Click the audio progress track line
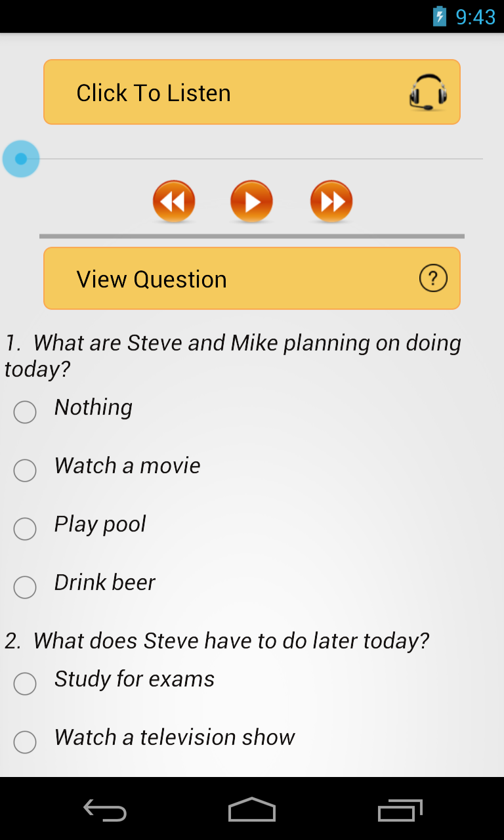Image resolution: width=504 pixels, height=840 pixels. click(262, 159)
